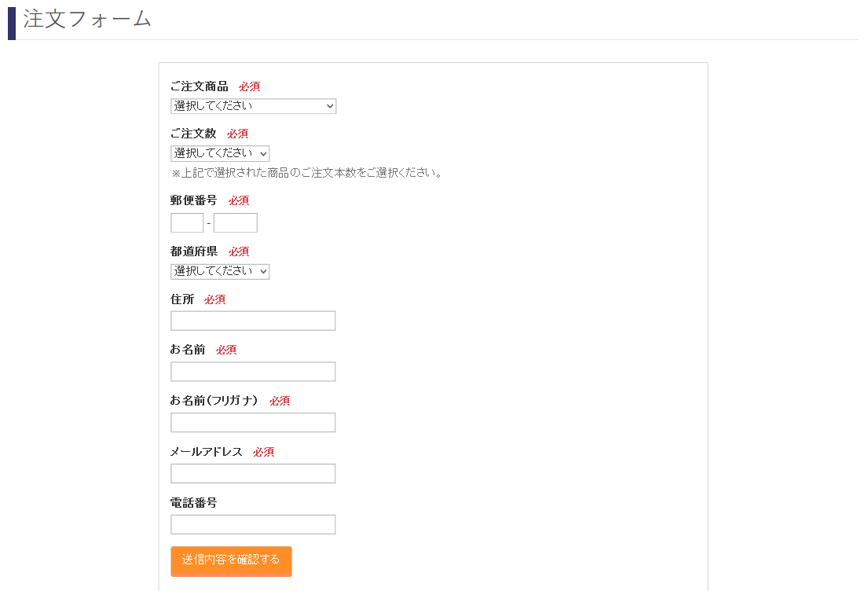
Task: Click the 送信内容を確認する submit button
Action: click(231, 561)
